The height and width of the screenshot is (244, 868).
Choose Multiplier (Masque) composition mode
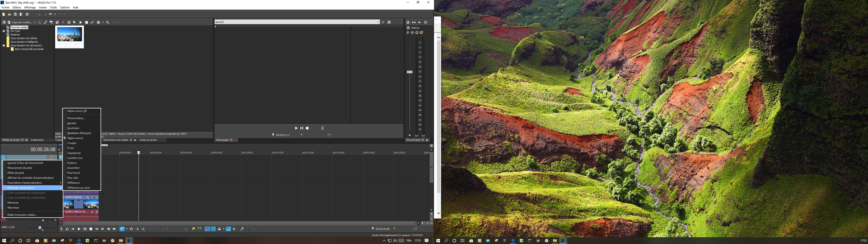coord(79,133)
